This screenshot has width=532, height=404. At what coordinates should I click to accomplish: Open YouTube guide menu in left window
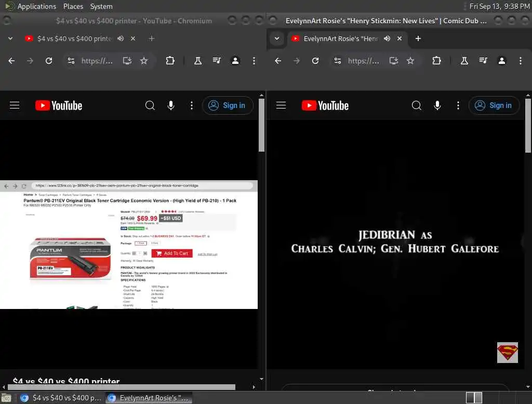click(x=15, y=105)
